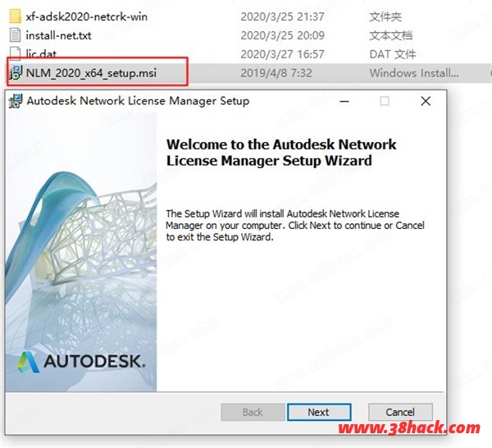This screenshot has height=448, width=492.
Task: Cancel the Setup Wizard
Action: pos(400,412)
